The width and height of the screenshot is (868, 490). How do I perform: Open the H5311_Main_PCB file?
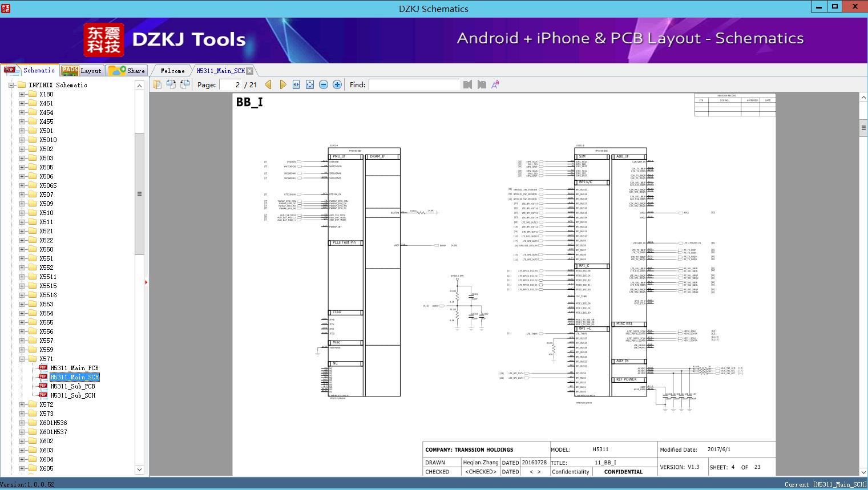click(74, 368)
